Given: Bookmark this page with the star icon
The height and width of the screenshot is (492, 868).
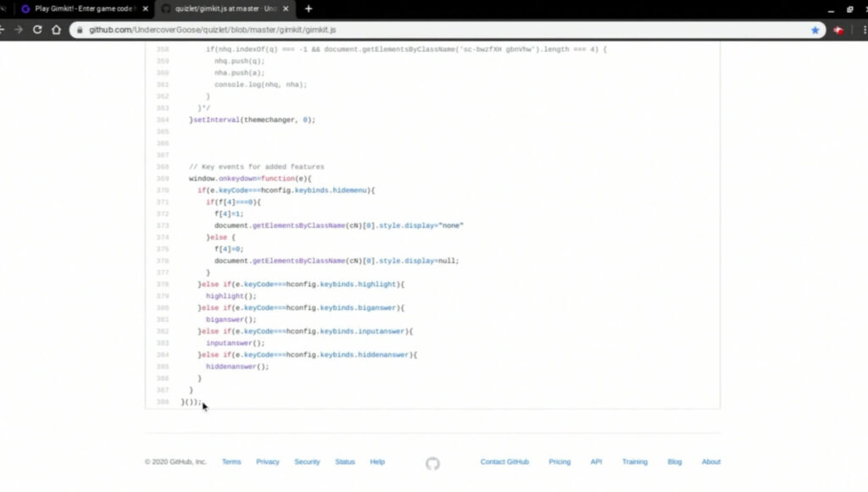Looking at the screenshot, I should click(815, 30).
